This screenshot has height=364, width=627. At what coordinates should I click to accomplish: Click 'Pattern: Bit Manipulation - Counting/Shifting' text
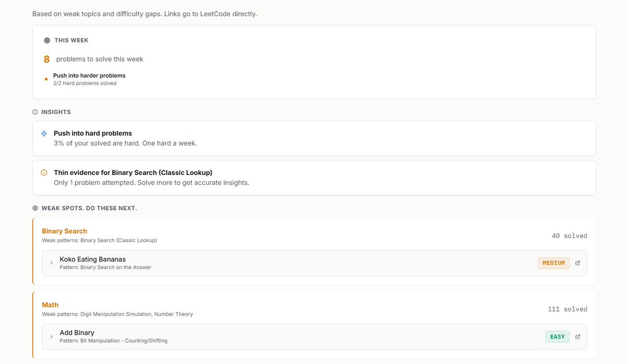(x=113, y=341)
